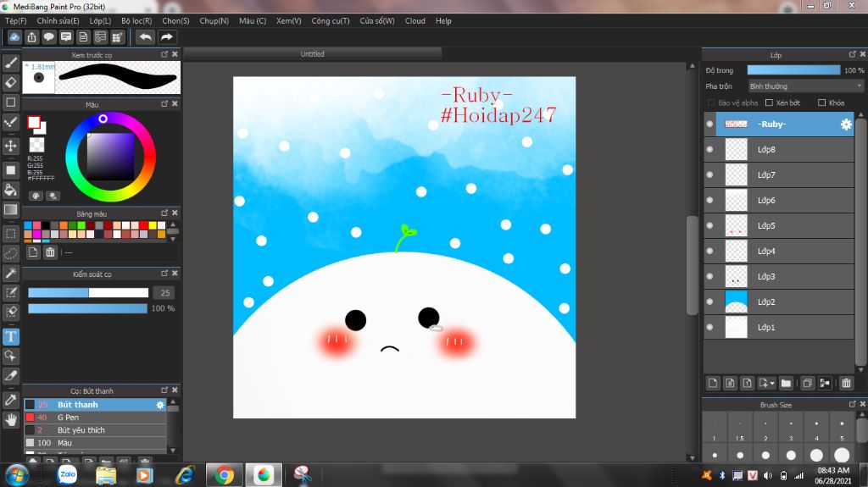Screen dimensions: 868x487
Task: Select the Brush tool in the left toolbar
Action: tap(10, 63)
